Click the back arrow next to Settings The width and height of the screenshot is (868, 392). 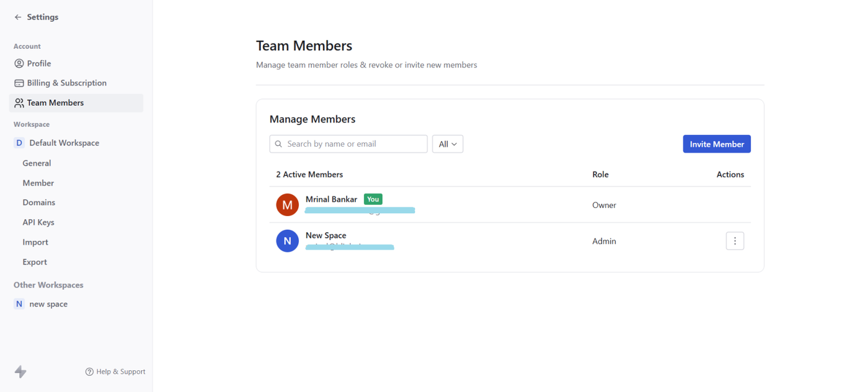coord(18,17)
